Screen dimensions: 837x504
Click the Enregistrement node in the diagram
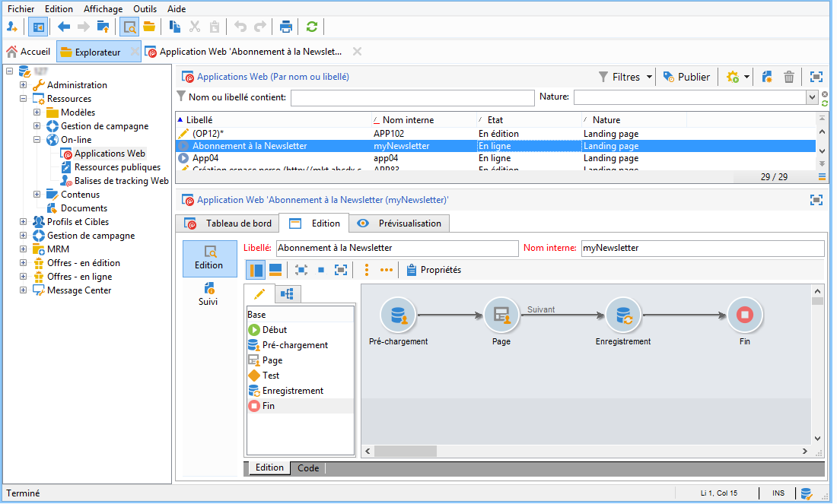pyautogui.click(x=623, y=315)
